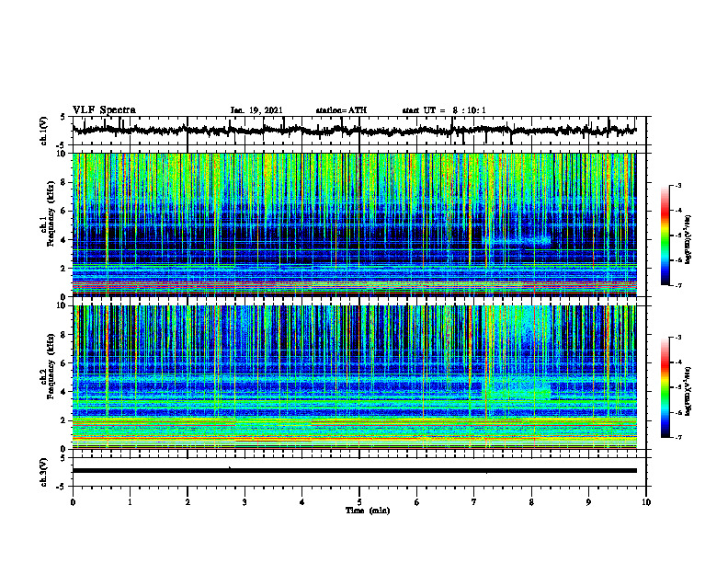This screenshot has width=728, height=563.
Task: Click the ch.2 spectrogram panel
Action: point(355,377)
